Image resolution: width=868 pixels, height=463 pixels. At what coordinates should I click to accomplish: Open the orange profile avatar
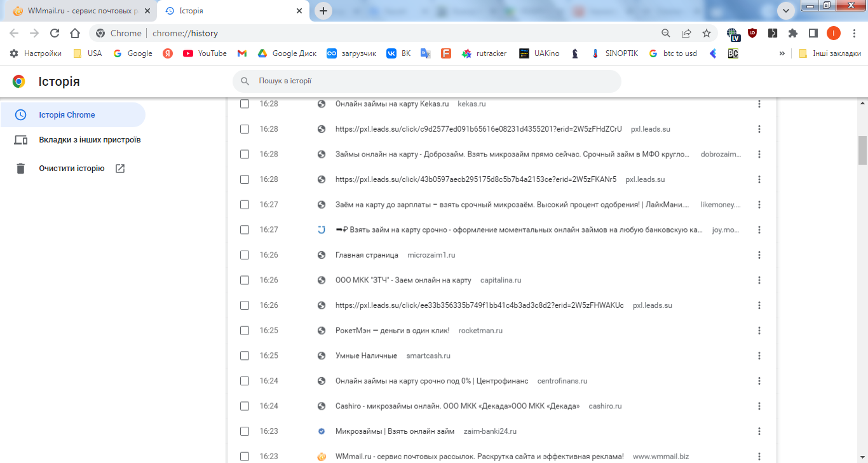click(834, 33)
